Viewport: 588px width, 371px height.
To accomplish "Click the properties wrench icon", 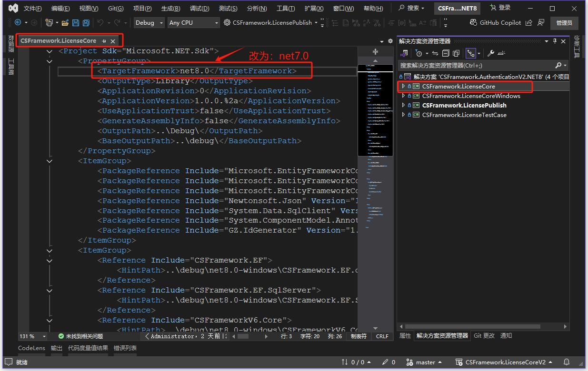I will click(x=490, y=53).
